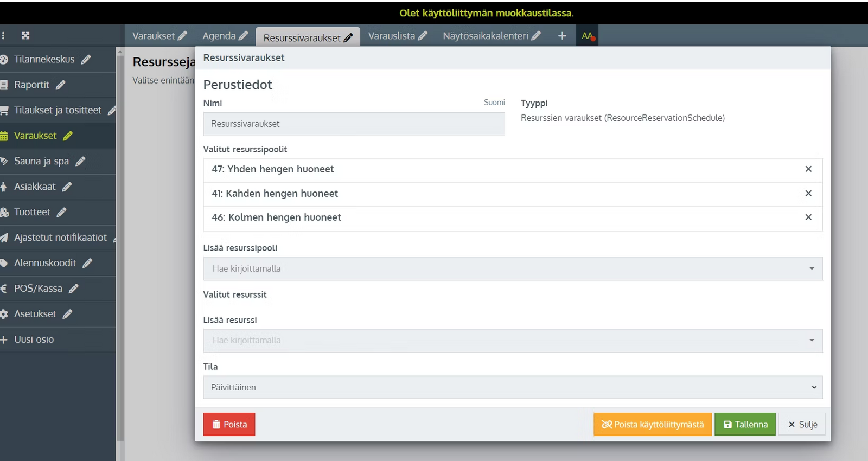The width and height of the screenshot is (868, 461).
Task: Select the 46: Kolmen hengen huoneet row
Action: [x=513, y=219]
